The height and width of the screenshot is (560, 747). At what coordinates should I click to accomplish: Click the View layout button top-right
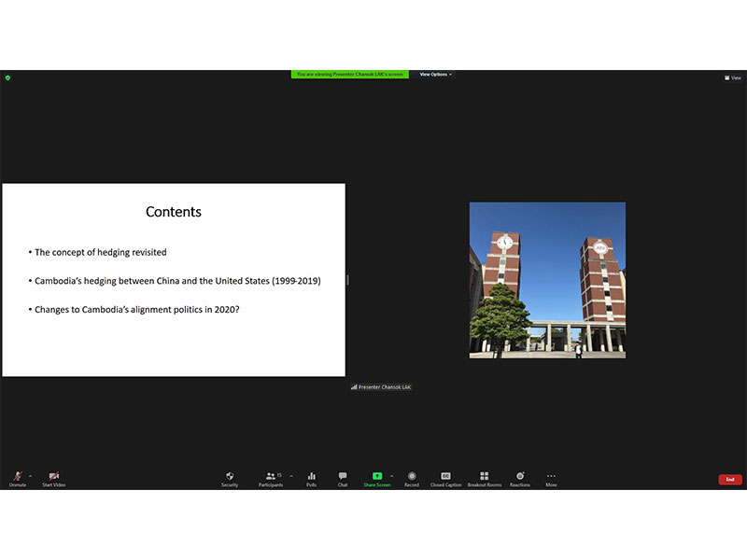click(x=733, y=77)
